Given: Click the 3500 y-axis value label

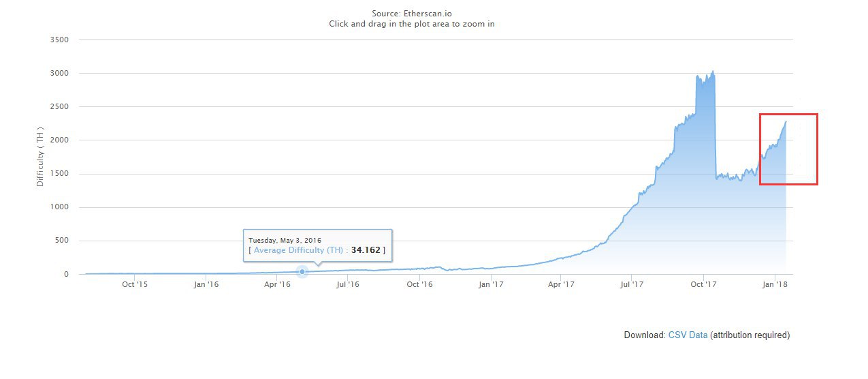Looking at the screenshot, I should point(60,40).
